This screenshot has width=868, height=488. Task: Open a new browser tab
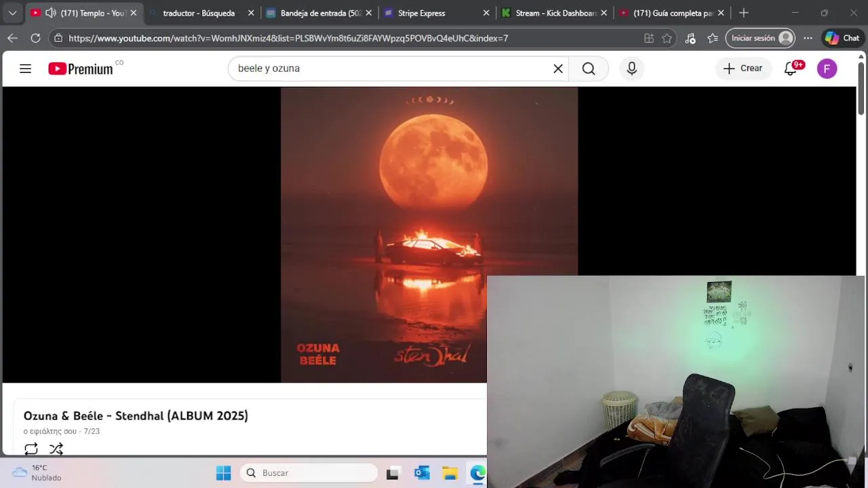coord(744,13)
